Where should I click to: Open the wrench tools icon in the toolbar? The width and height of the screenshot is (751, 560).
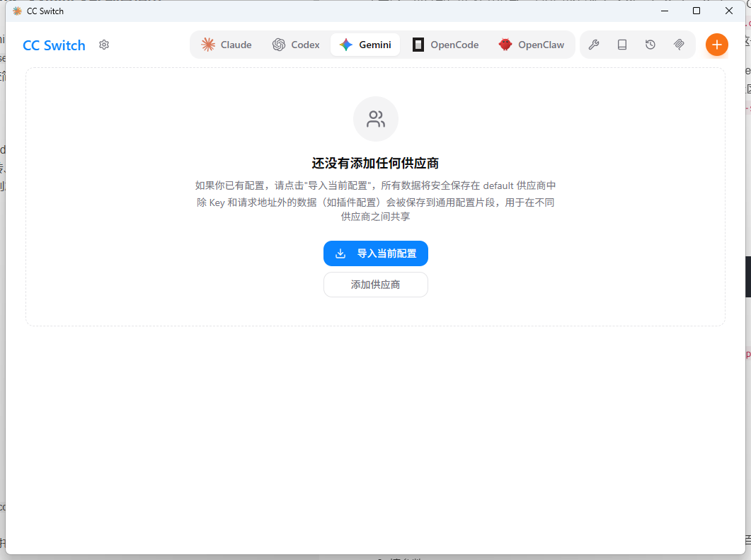pos(594,45)
